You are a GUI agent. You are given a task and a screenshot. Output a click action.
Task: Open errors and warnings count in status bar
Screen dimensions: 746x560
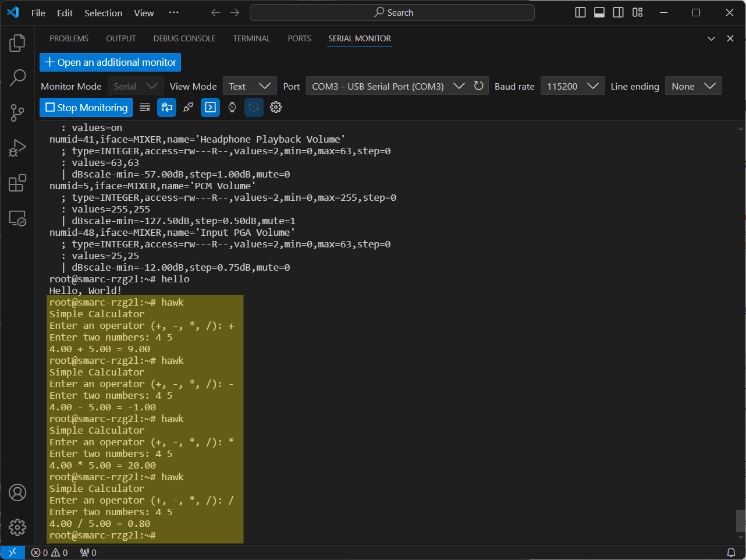[x=49, y=552]
